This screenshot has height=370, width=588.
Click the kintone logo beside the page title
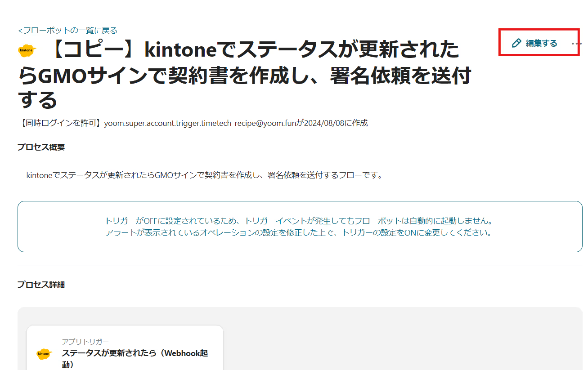27,50
